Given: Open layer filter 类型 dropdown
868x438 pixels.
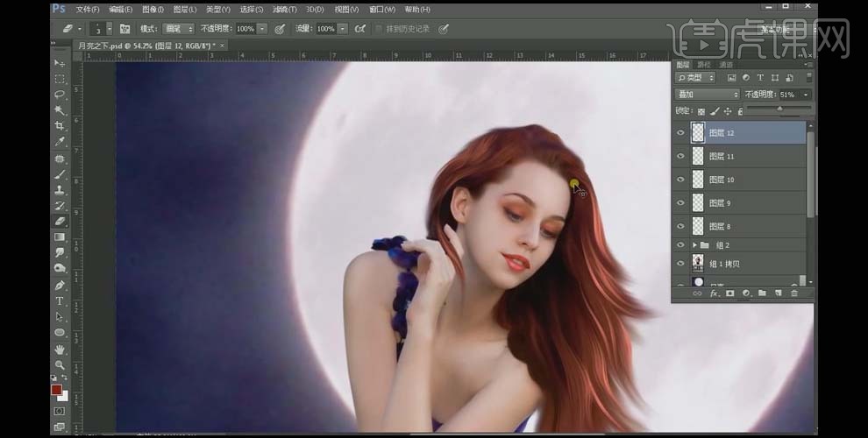Looking at the screenshot, I should [x=695, y=78].
